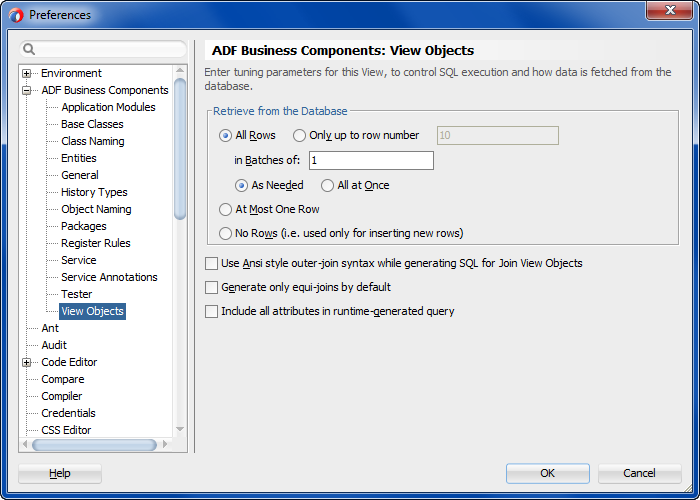Viewport: 700px width, 500px height.
Task: Select Only up to row number option
Action: click(x=299, y=135)
